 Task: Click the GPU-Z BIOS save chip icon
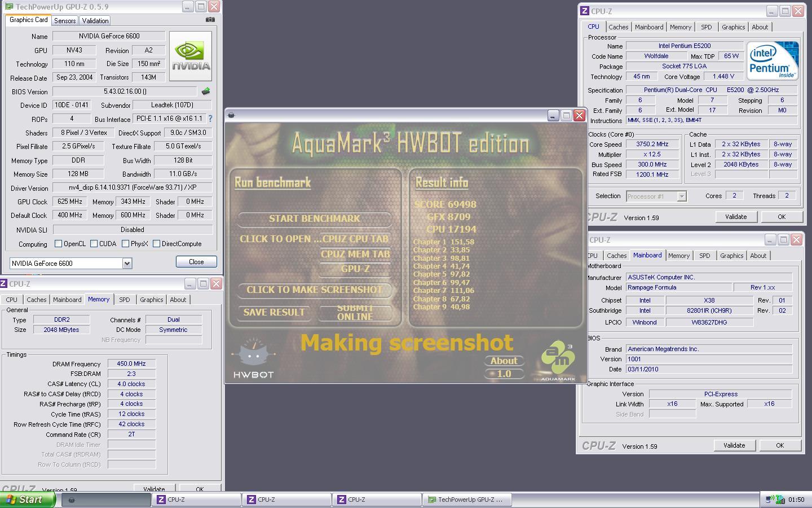tap(206, 91)
